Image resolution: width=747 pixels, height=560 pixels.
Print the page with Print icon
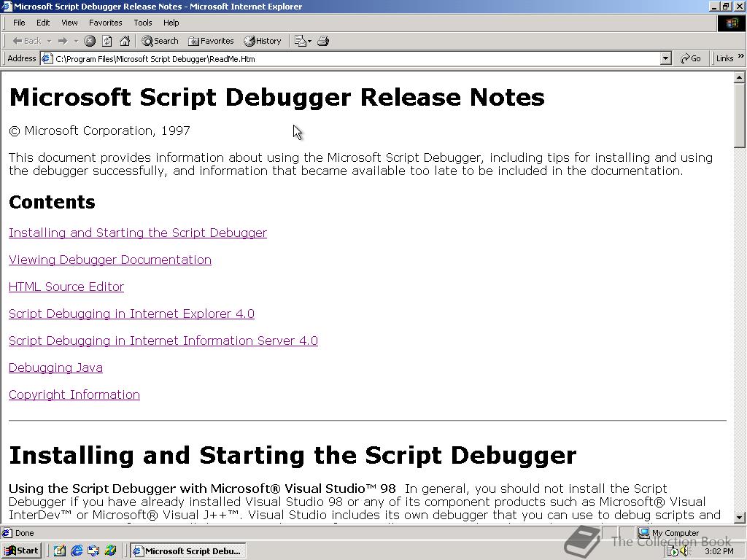pyautogui.click(x=323, y=41)
